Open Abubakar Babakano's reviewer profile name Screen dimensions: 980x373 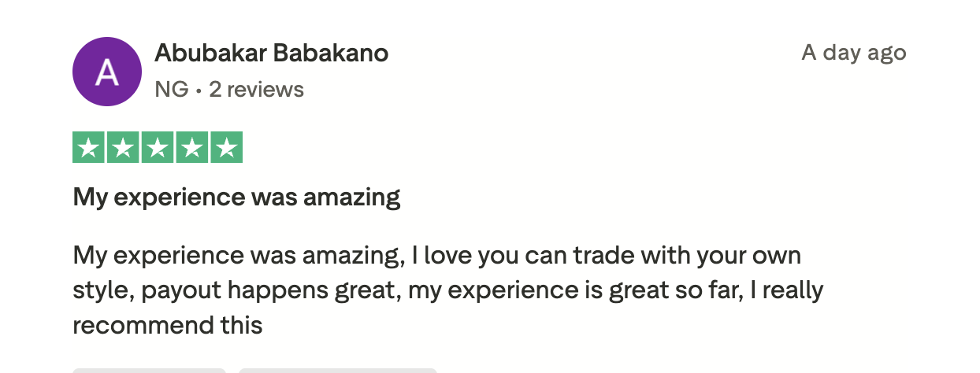point(271,54)
